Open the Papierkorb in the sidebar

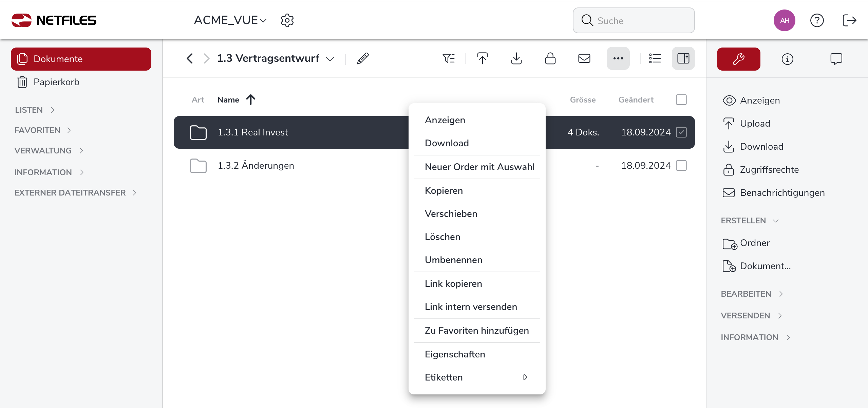click(x=56, y=82)
